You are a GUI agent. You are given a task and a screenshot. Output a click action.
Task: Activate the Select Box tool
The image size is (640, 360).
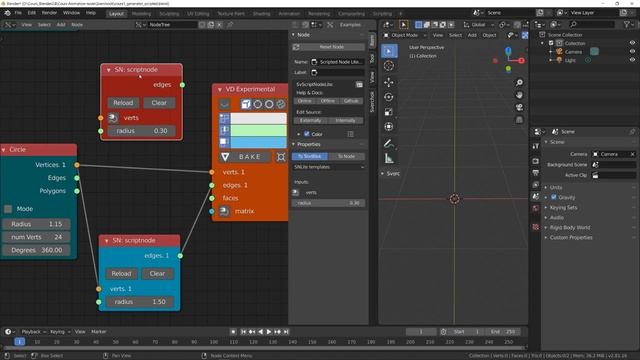(389, 51)
